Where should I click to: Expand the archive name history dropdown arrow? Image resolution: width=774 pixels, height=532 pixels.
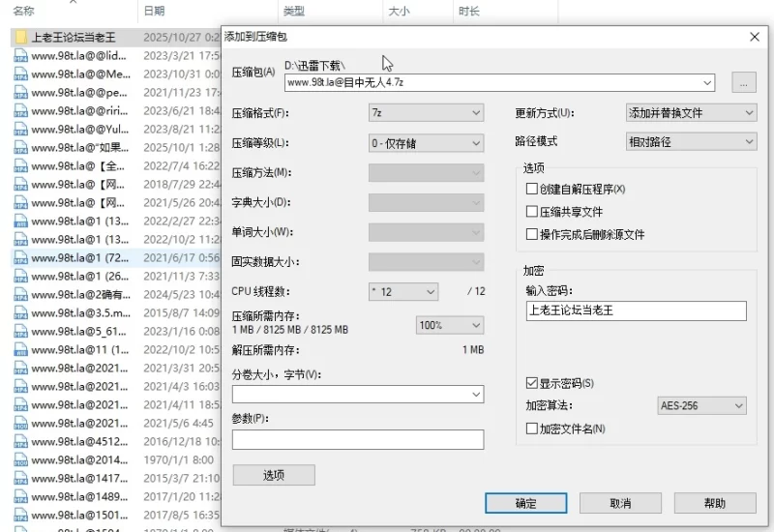click(707, 82)
